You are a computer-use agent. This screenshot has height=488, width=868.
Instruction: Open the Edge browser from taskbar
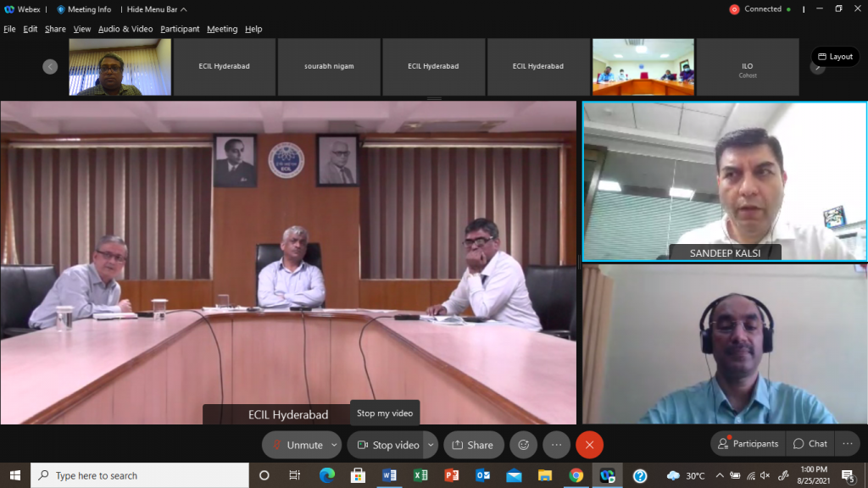point(327,475)
